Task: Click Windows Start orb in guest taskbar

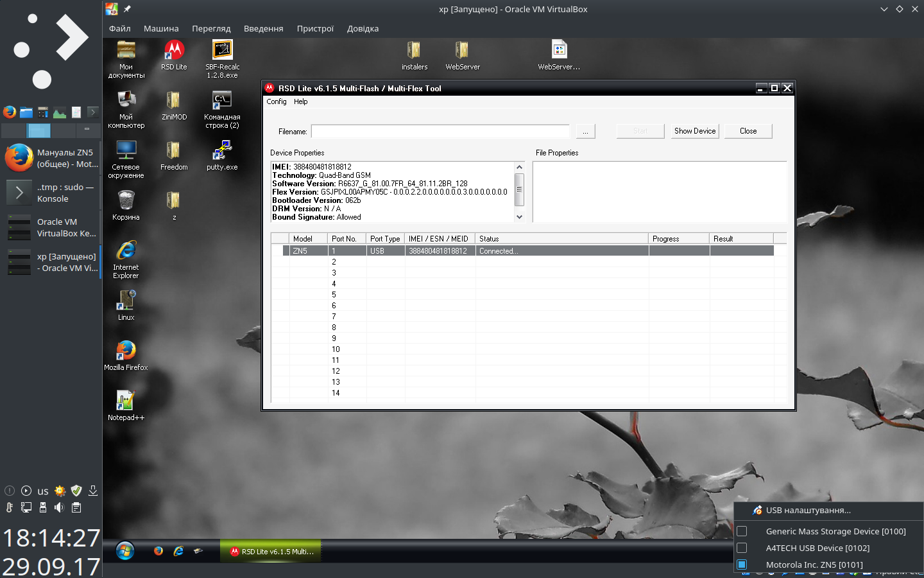Action: click(125, 551)
